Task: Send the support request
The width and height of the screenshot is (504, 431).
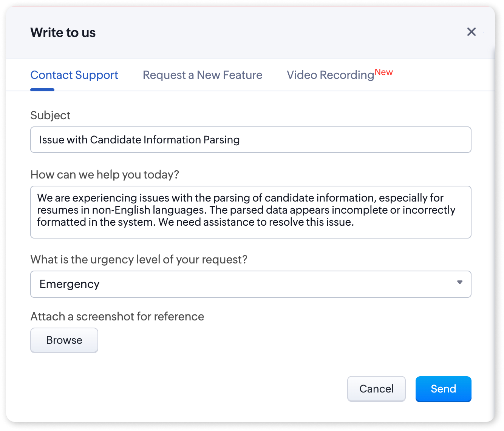Action: coord(443,389)
